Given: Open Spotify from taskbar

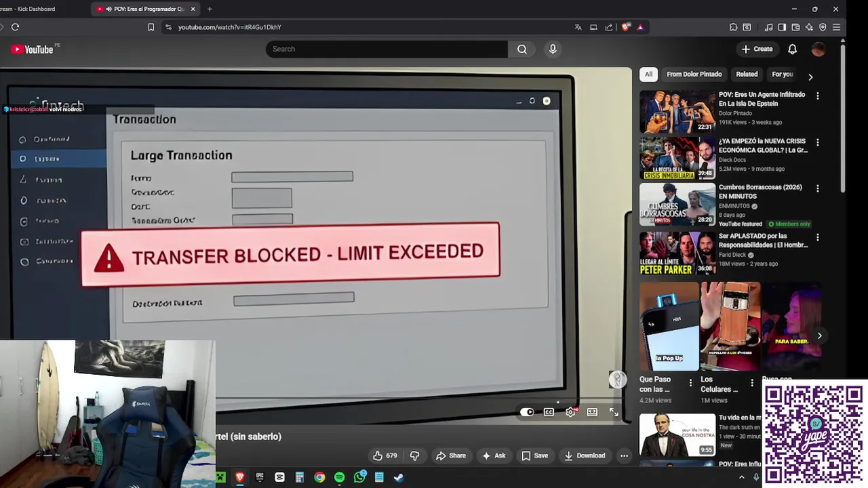Looking at the screenshot, I should coord(339,477).
